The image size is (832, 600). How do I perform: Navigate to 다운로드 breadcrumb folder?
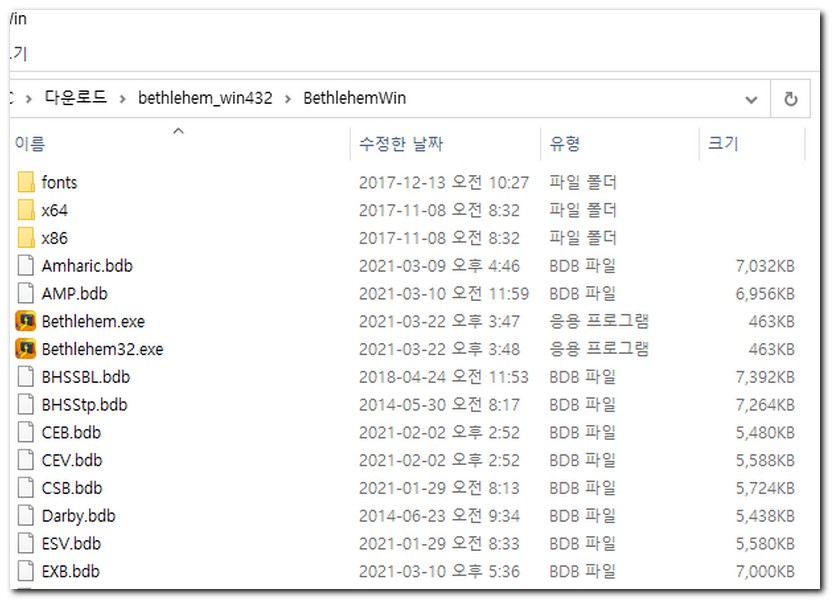pyautogui.click(x=76, y=98)
